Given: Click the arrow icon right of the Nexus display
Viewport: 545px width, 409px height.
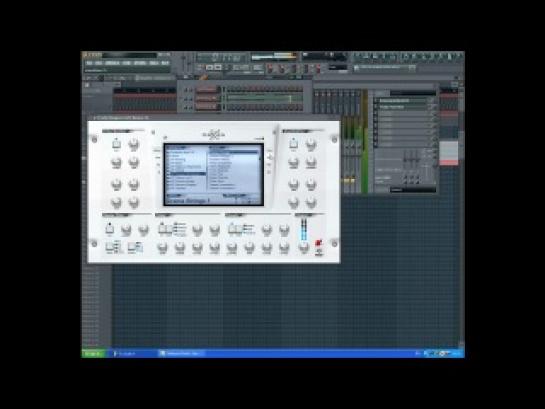Looking at the screenshot, I should click(x=270, y=157).
